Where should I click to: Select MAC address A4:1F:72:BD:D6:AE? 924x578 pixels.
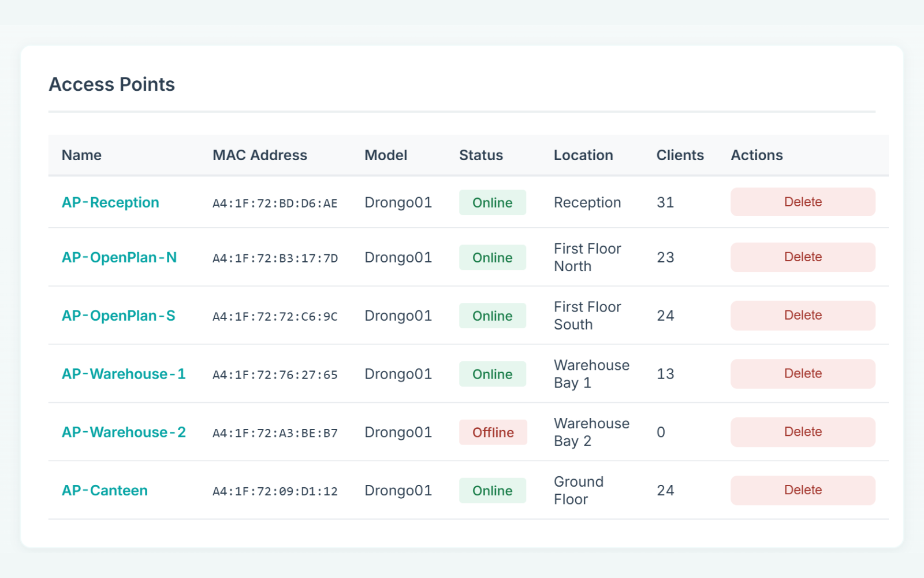tap(275, 203)
